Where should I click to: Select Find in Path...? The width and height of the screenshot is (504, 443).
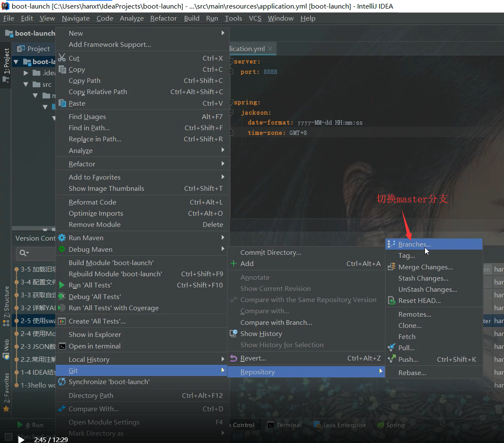143,128
